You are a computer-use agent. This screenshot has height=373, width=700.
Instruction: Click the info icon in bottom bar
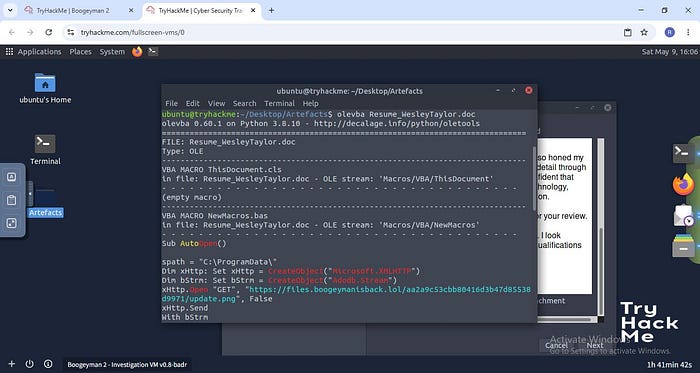coord(48,364)
